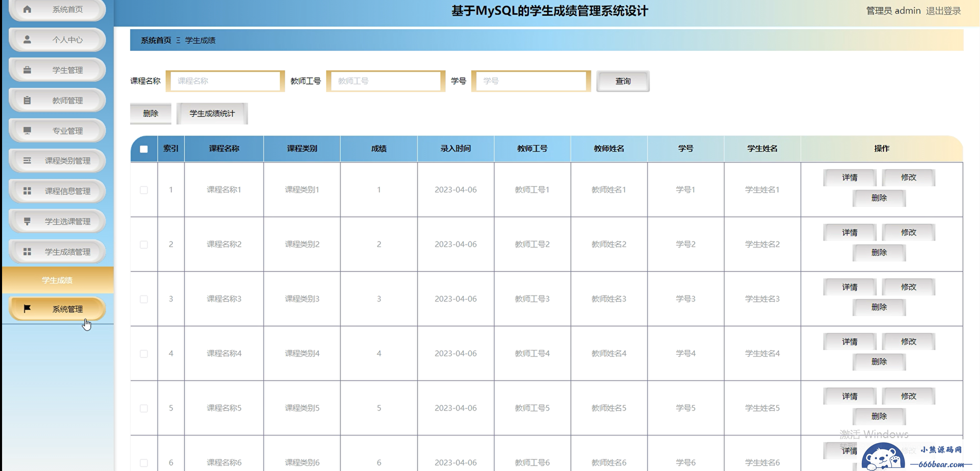Click the person icon beside 个人中心
The height and width of the screenshot is (471, 980).
(27, 40)
